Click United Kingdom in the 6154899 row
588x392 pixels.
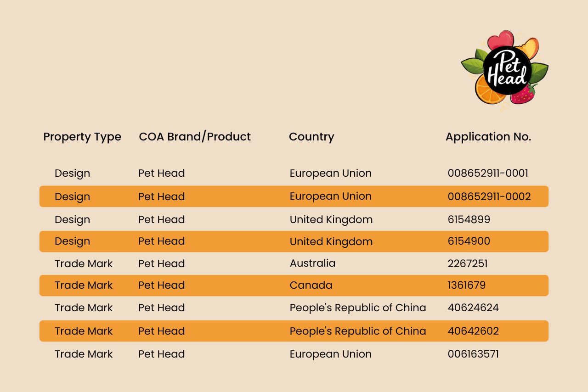click(x=331, y=219)
